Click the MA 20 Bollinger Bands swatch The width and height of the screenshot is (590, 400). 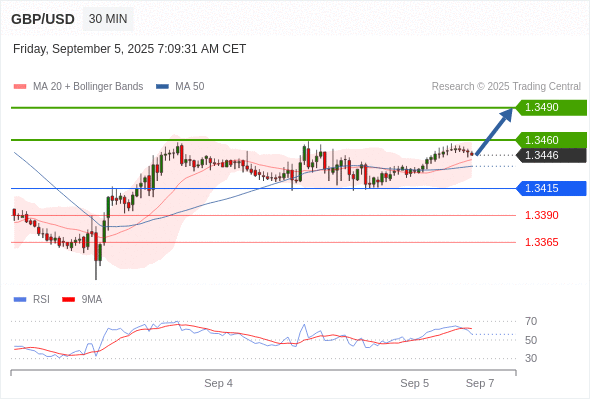[x=20, y=87]
